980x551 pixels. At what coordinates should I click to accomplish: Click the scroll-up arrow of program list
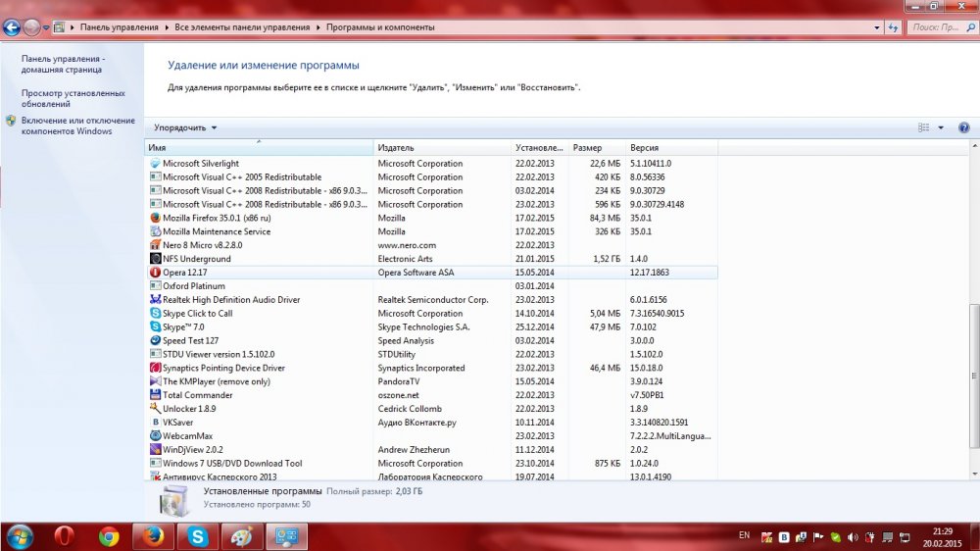tap(974, 145)
